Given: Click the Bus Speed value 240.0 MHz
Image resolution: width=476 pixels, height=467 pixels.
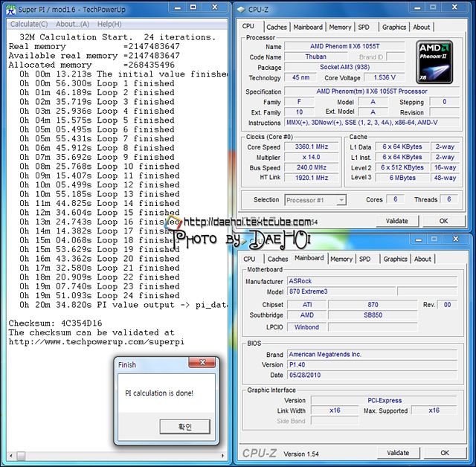Looking at the screenshot, I should click(312, 167).
